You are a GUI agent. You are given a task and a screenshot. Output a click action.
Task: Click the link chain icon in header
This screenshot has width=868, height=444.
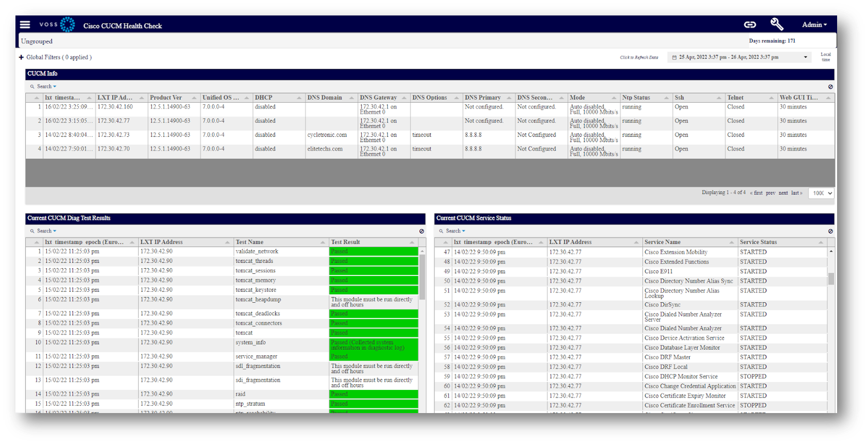click(x=750, y=24)
